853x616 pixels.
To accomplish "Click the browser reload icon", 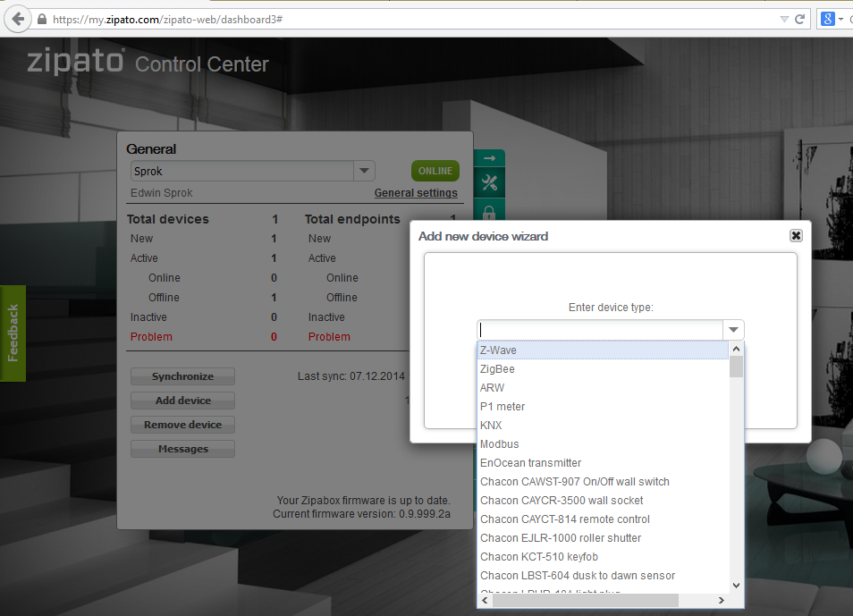I will coord(799,20).
